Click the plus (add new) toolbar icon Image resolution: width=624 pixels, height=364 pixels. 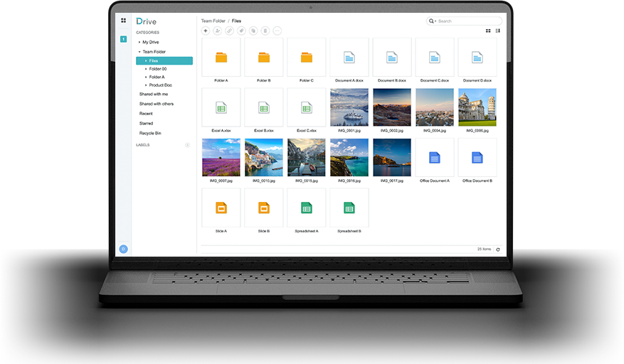[206, 31]
